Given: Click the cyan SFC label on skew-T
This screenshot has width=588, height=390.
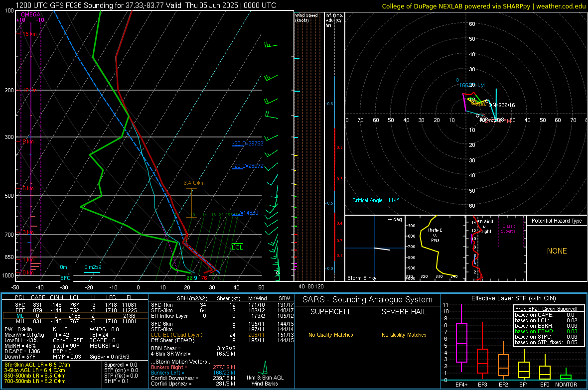Looking at the screenshot, I should (65, 278).
